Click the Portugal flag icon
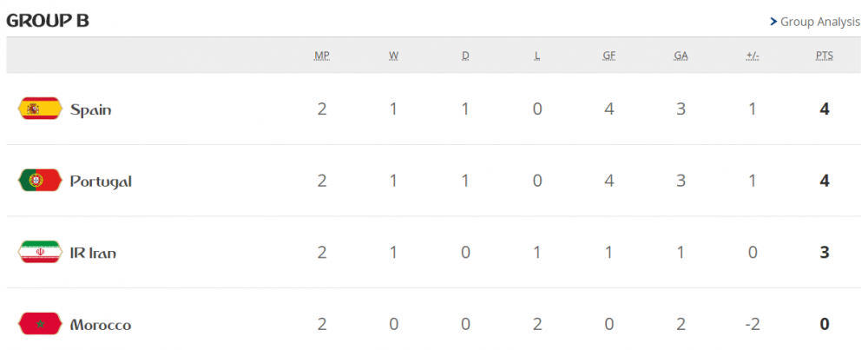This screenshot has width=868, height=350. click(40, 181)
